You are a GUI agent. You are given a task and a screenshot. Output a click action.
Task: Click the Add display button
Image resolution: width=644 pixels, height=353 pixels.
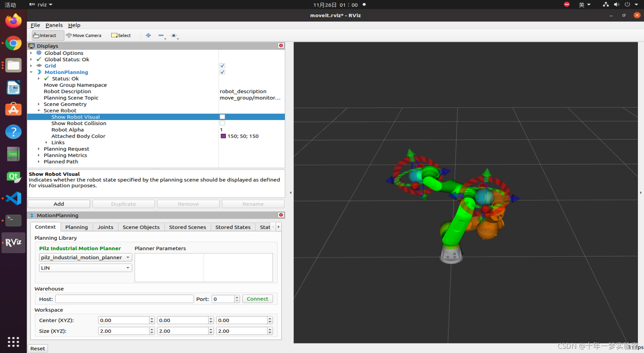pos(59,204)
